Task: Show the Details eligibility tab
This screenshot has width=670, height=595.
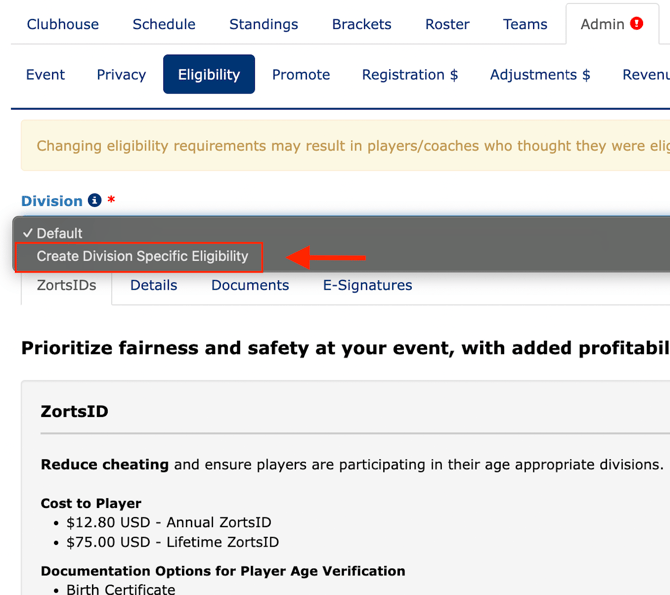Action: 153,285
